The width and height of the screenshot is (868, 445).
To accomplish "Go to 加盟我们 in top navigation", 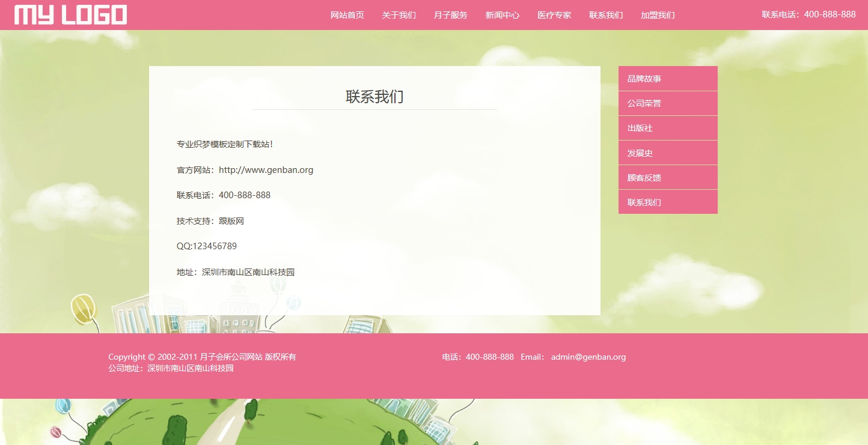I will point(658,15).
